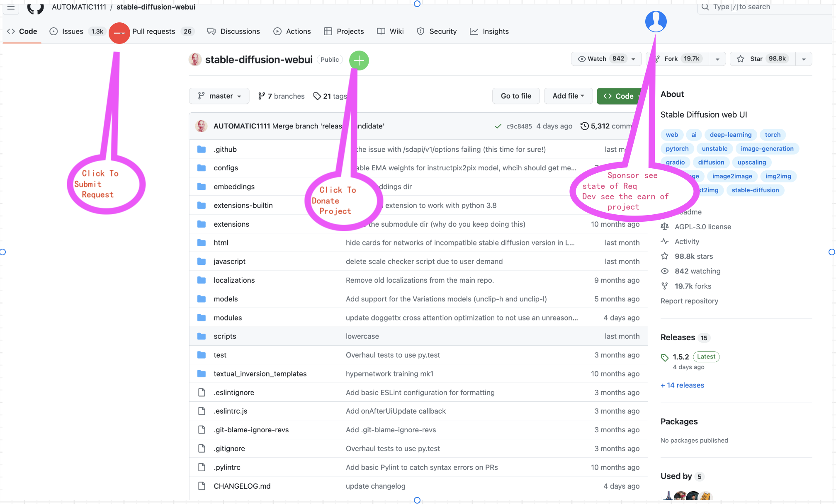
Task: View the Security tab
Action: 437,31
